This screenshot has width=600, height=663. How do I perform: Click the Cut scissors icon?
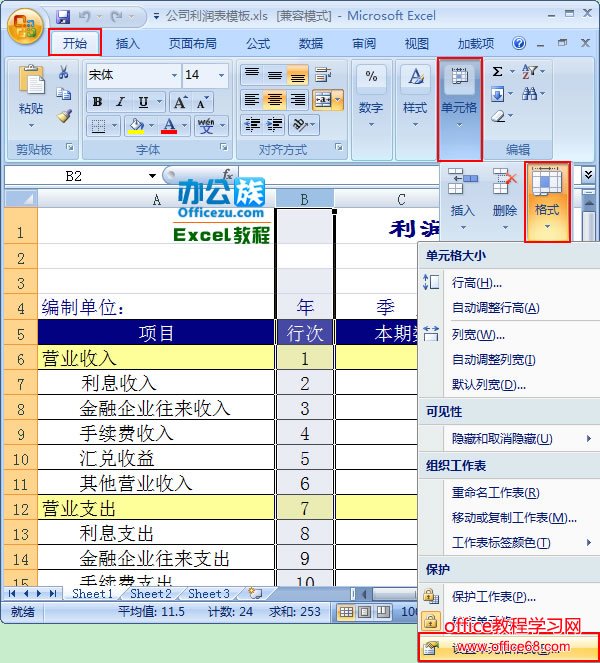[x=64, y=72]
